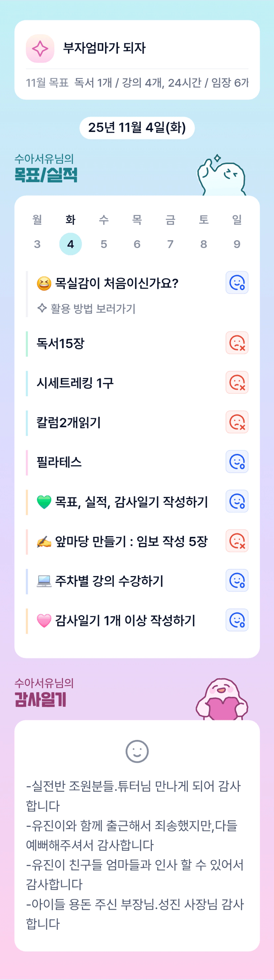Click the gray smiley face in 감사일기 card
Image resolution: width=274 pixels, height=980 pixels.
tap(137, 751)
